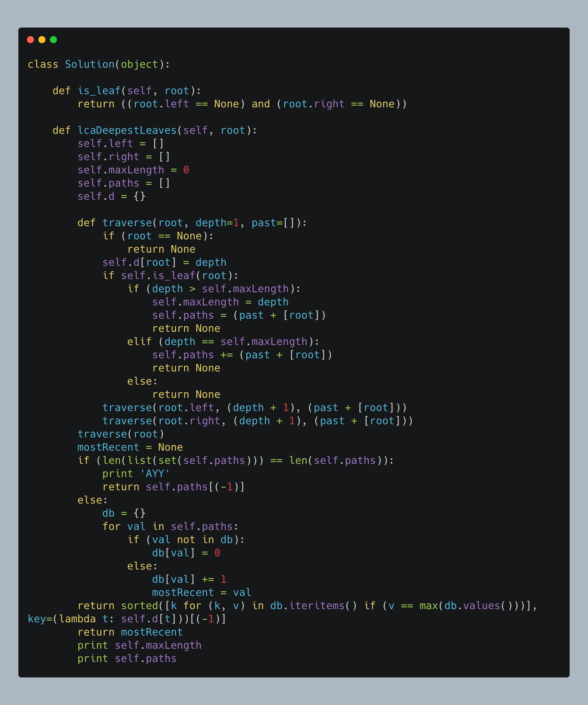Click the lcaDeepestLeaves method name
This screenshot has width=588, height=705.
point(127,130)
